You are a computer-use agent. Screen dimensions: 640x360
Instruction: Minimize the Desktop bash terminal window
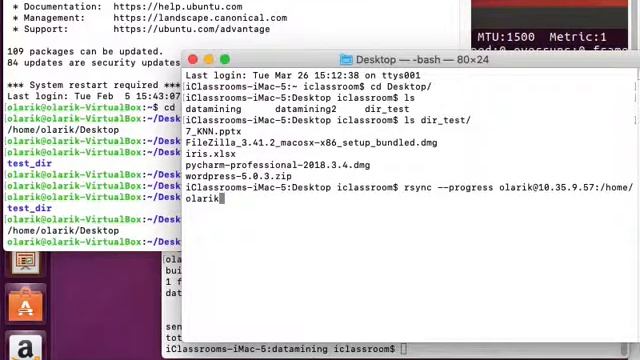209,60
